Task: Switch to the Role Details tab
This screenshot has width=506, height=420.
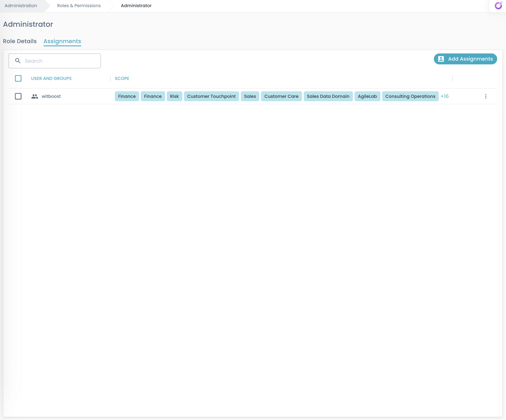Action: point(19,41)
